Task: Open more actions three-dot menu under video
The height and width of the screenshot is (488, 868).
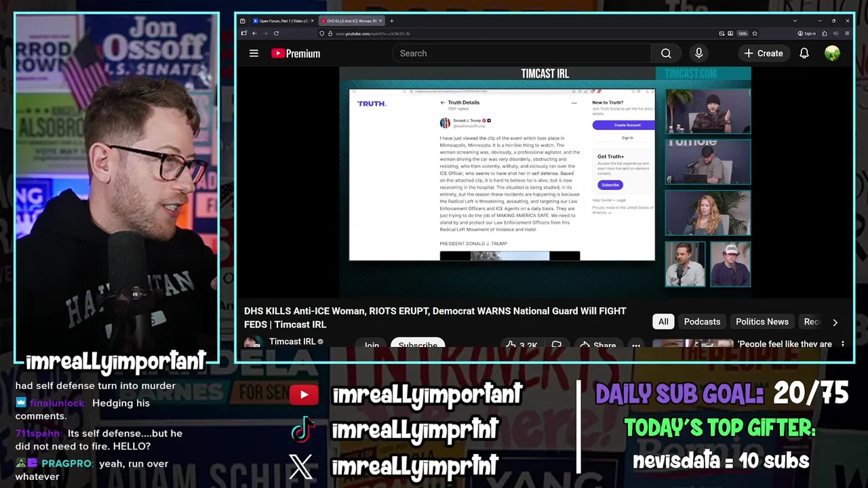Action: pos(636,344)
